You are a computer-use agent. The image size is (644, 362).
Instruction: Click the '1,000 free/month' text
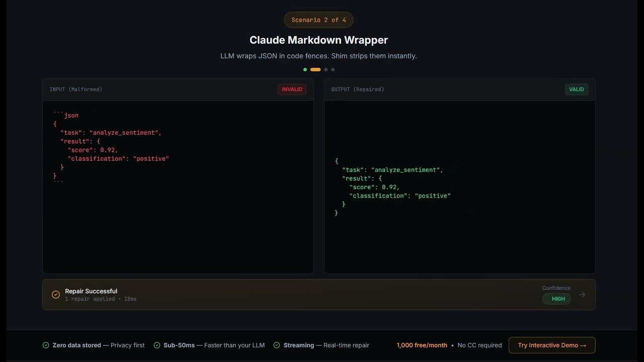pyautogui.click(x=422, y=345)
